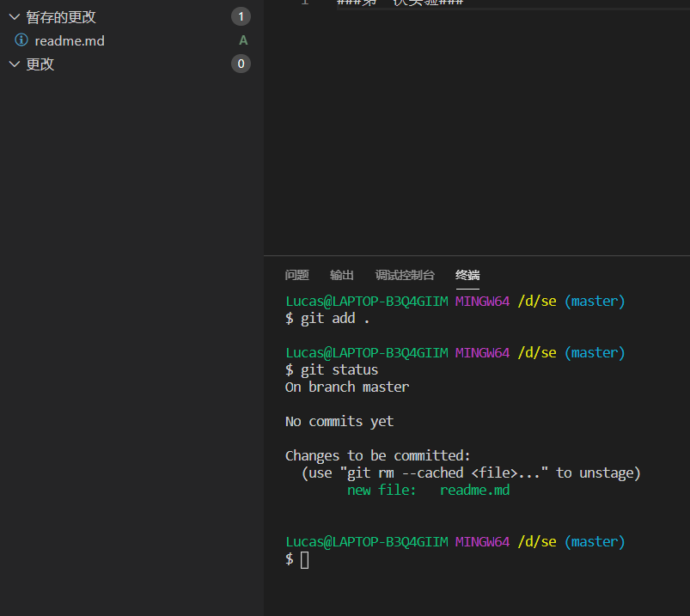Image resolution: width=690 pixels, height=616 pixels.
Task: Open the staged readme.md file
Action: point(70,40)
